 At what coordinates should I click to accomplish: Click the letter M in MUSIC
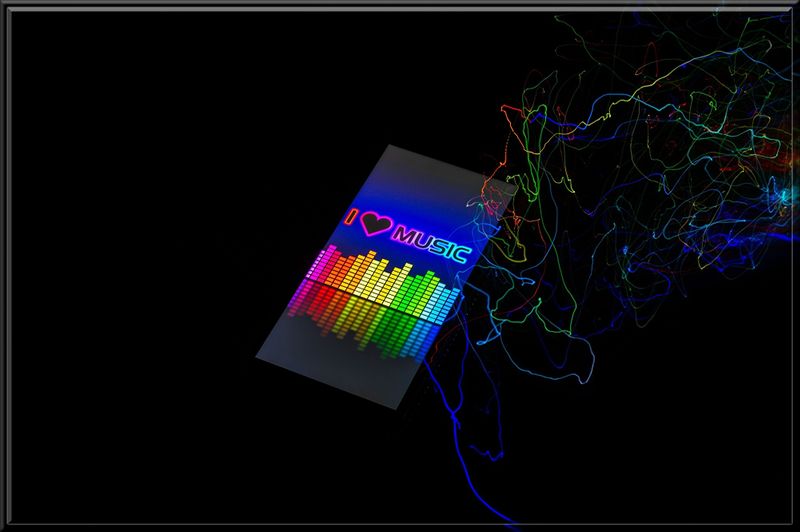(x=404, y=235)
